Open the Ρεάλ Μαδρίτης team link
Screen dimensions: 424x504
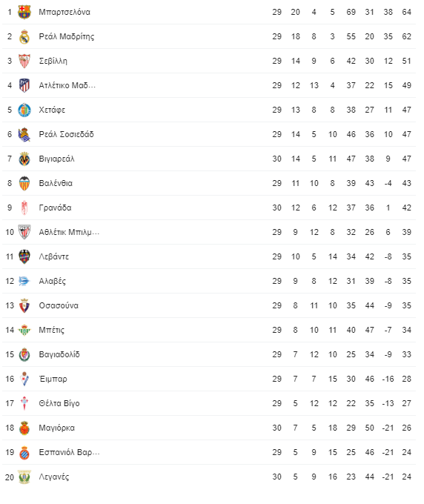67,36
